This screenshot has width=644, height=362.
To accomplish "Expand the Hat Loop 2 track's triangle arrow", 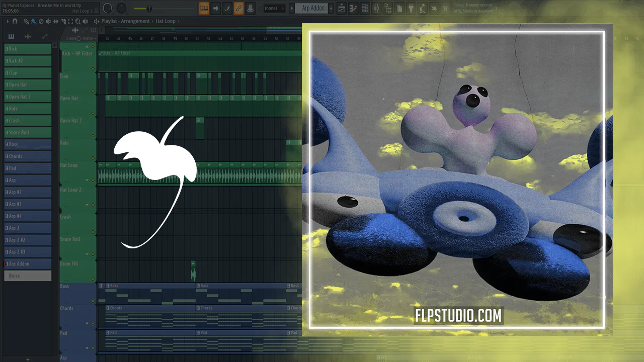I will (87, 205).
